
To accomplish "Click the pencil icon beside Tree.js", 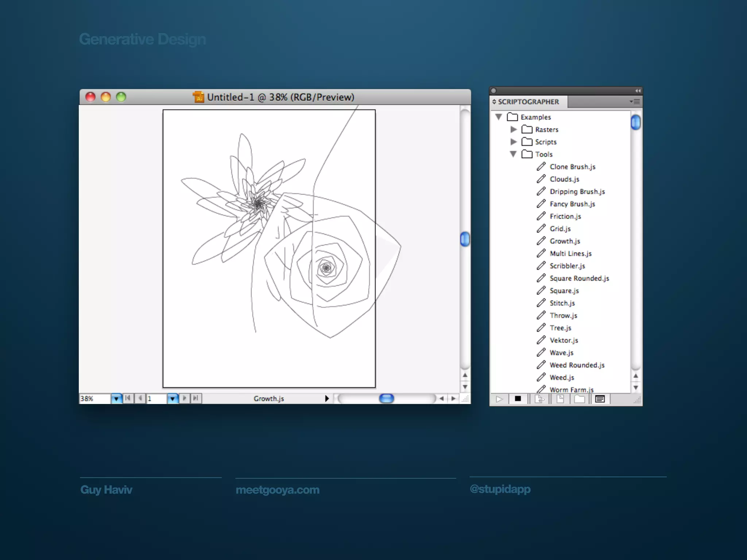I will [x=541, y=327].
